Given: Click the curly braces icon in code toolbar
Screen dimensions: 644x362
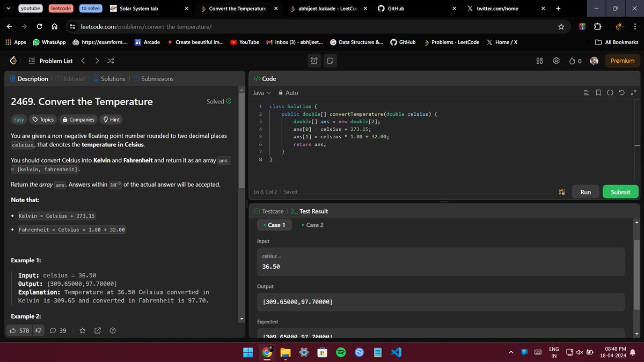Looking at the screenshot, I should tap(610, 93).
